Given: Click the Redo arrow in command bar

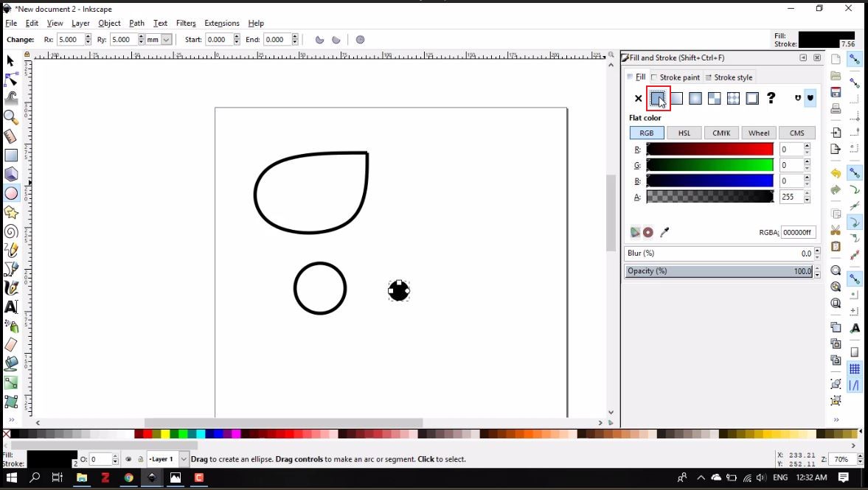Looking at the screenshot, I should [836, 189].
